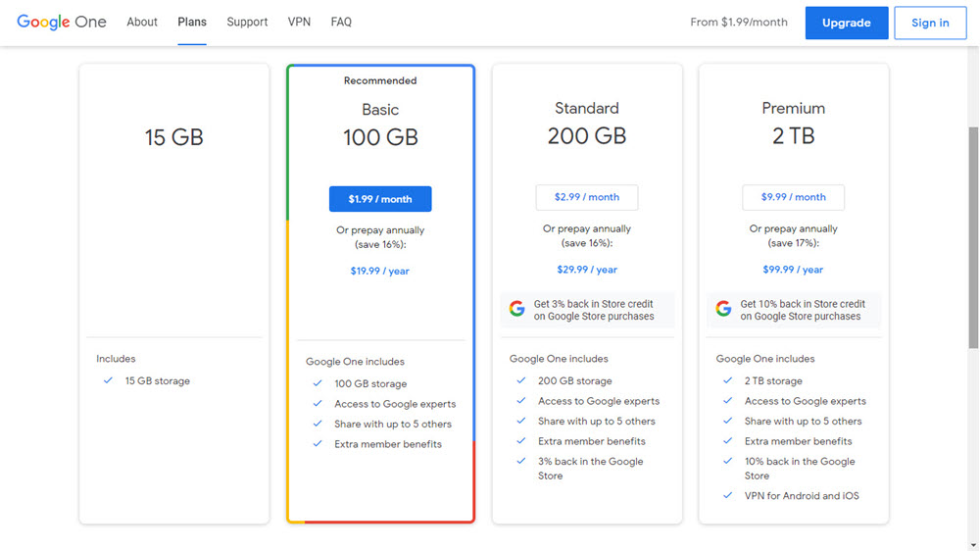Click the 'Premium' plan title

coord(793,108)
